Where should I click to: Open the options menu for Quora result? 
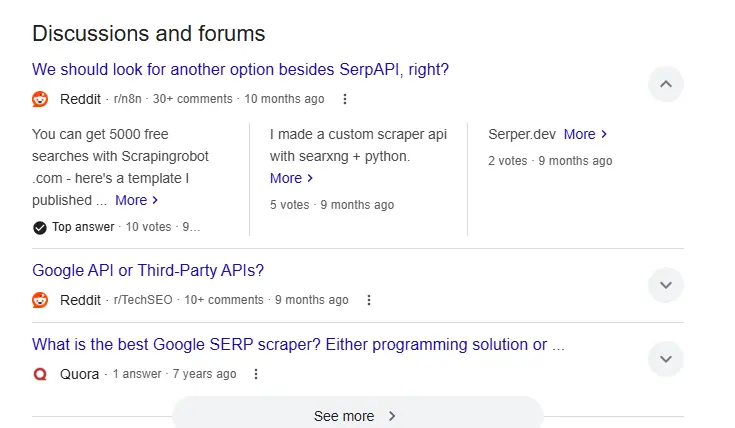[x=256, y=374]
